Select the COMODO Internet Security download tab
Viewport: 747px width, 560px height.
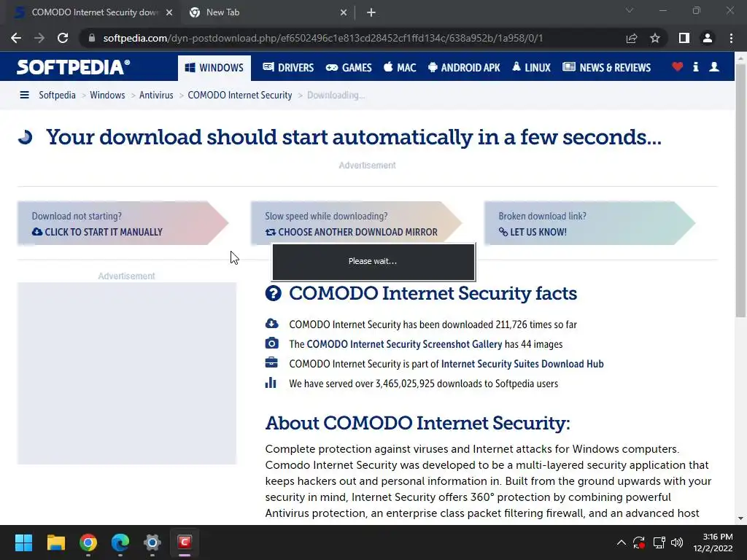coord(90,12)
